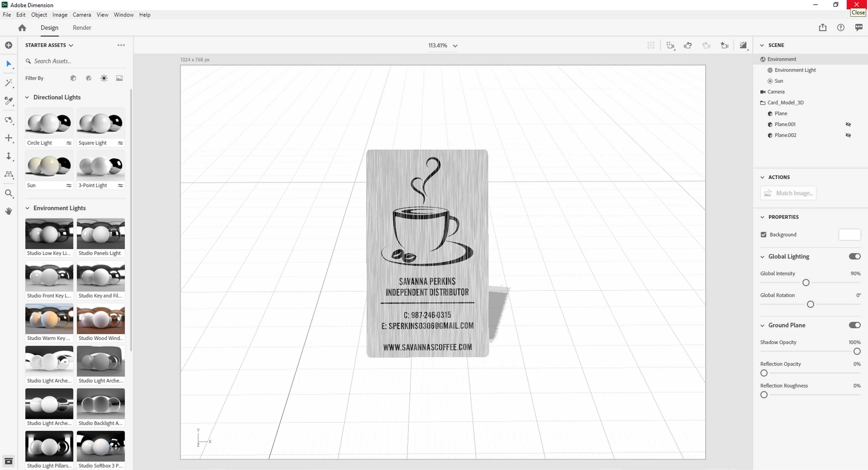Uncheck the Background checkbox

coord(764,235)
